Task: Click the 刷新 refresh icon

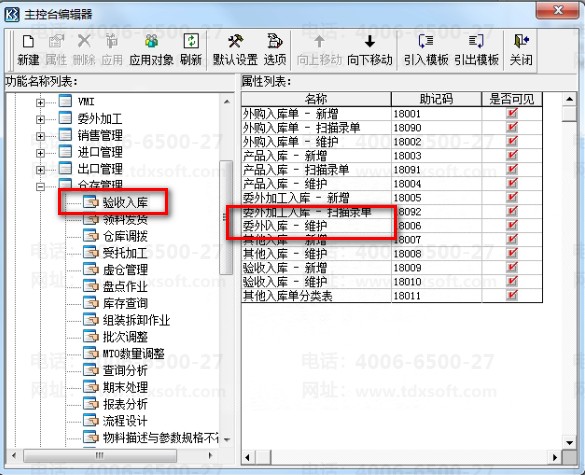Action: coord(191,41)
